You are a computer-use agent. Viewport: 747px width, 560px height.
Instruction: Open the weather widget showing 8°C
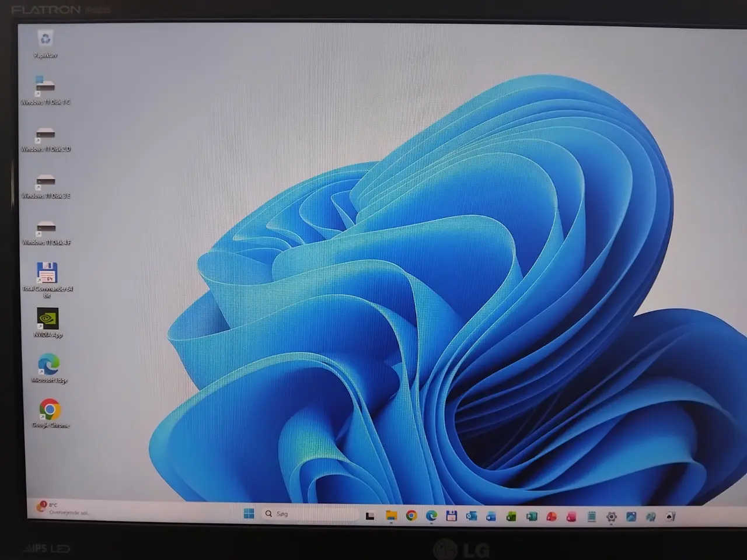coord(63,508)
